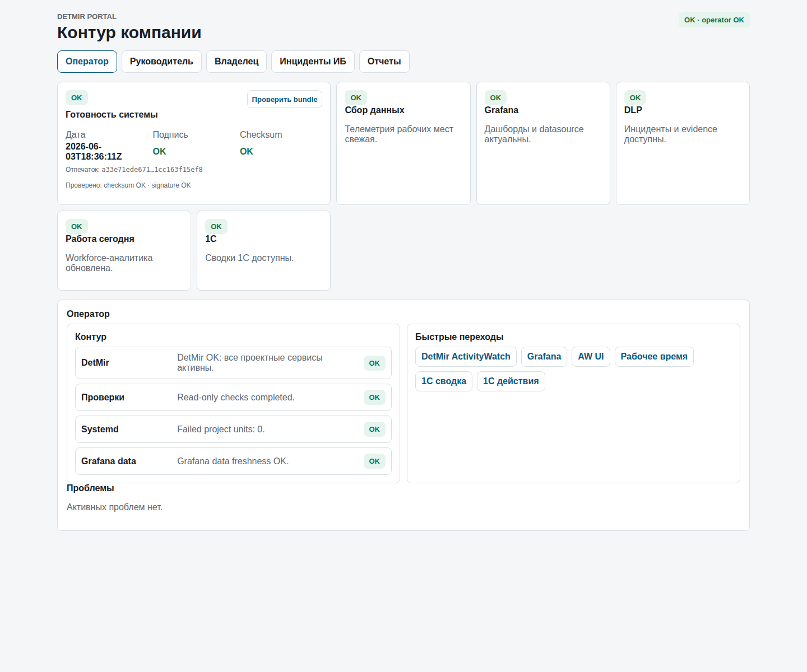Click the "Подпись" label
The image size is (807, 672).
tap(170, 135)
